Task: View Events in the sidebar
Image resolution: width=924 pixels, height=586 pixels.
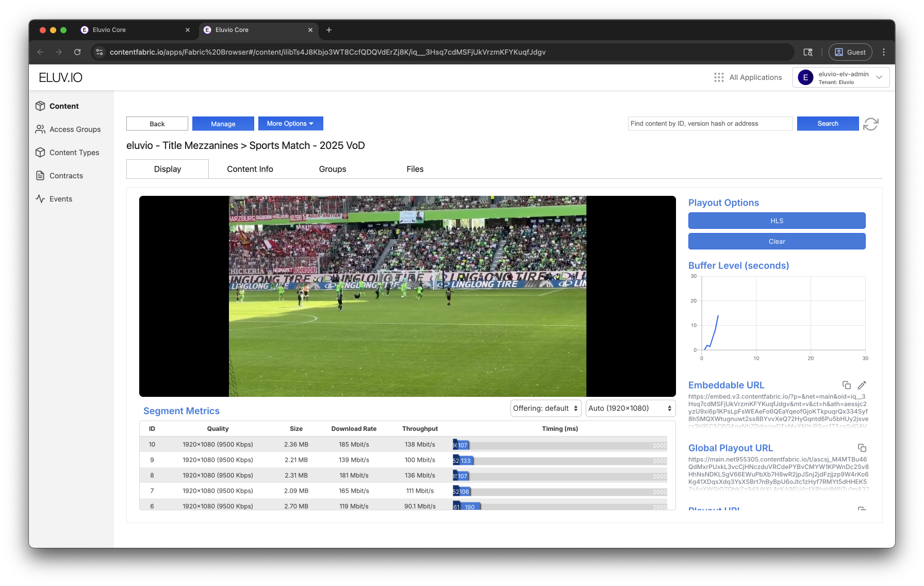Action: 60,199
